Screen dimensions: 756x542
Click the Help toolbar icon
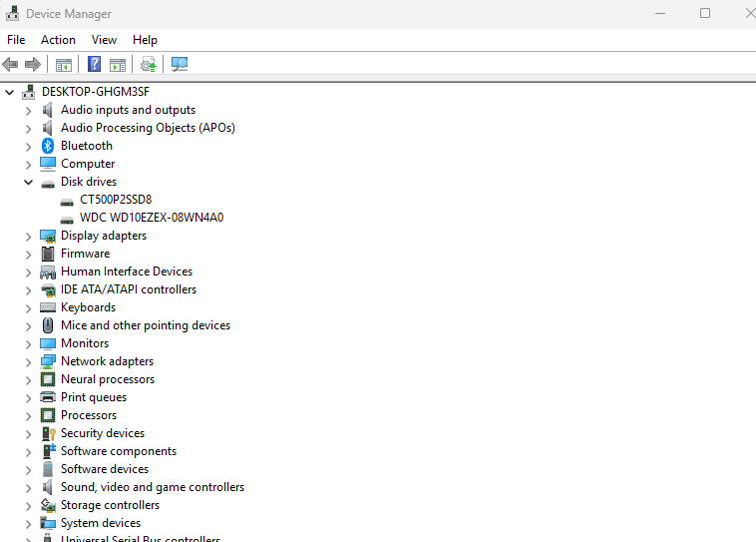pyautogui.click(x=94, y=65)
